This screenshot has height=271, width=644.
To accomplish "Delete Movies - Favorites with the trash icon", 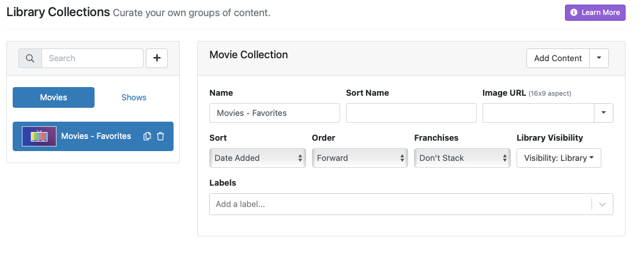I will 161,136.
